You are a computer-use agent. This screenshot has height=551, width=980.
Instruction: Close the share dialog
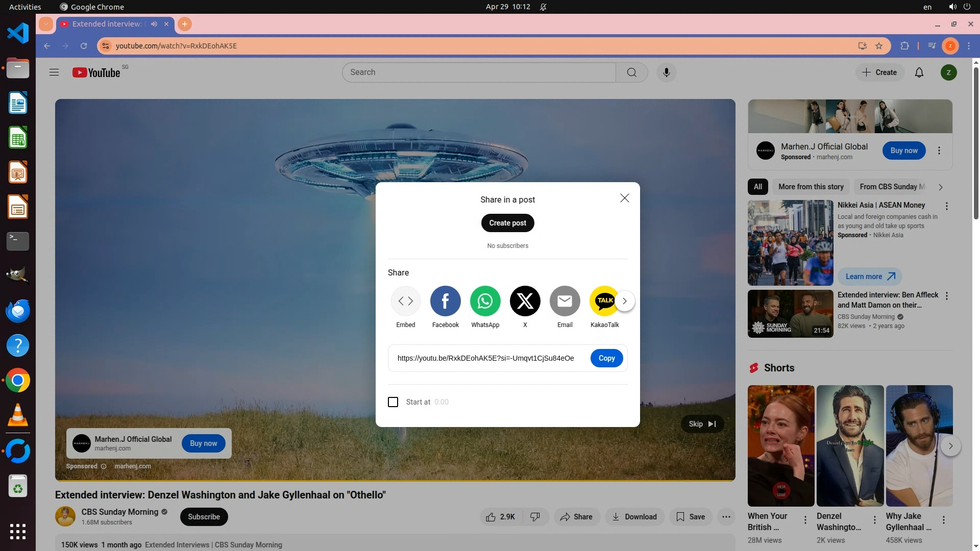(624, 198)
